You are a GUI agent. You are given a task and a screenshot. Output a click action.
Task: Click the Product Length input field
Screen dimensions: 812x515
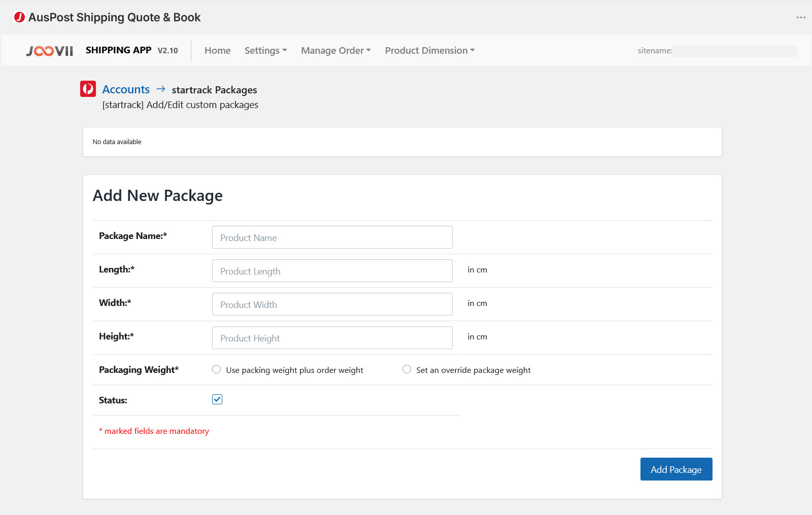[x=332, y=271]
